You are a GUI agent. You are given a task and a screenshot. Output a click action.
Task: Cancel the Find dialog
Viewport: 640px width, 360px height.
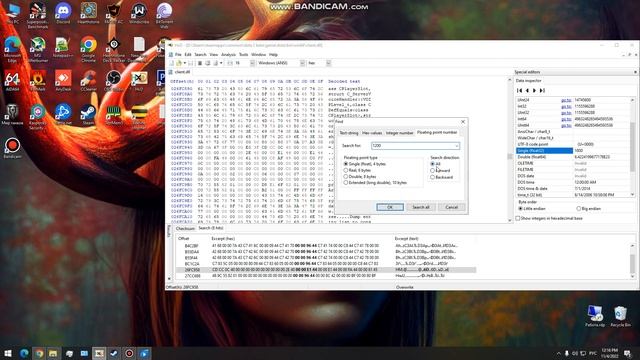click(451, 207)
